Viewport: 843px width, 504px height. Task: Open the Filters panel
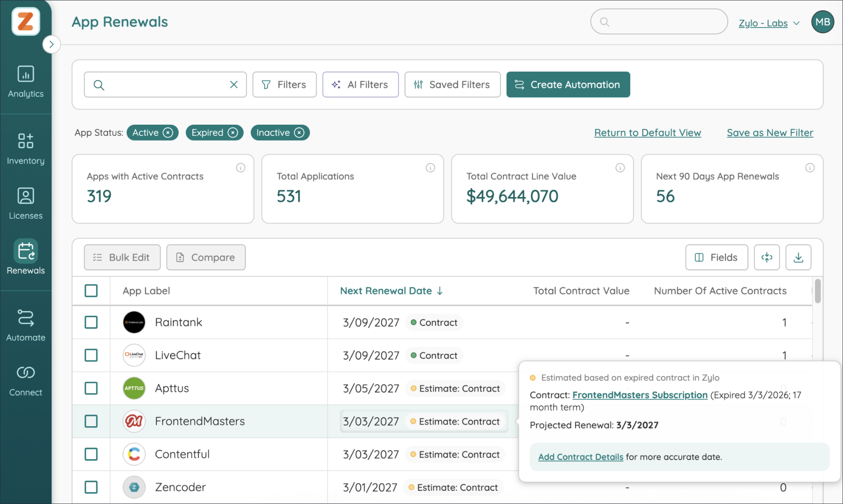[284, 85]
